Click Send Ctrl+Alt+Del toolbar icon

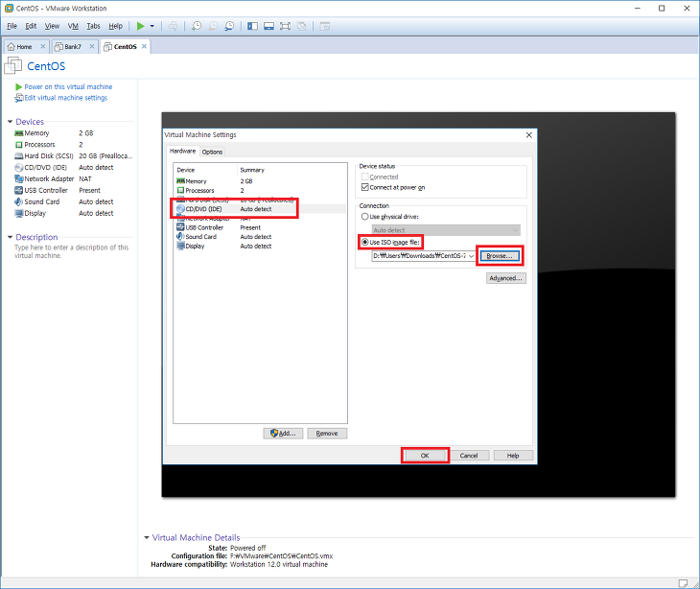point(174,26)
